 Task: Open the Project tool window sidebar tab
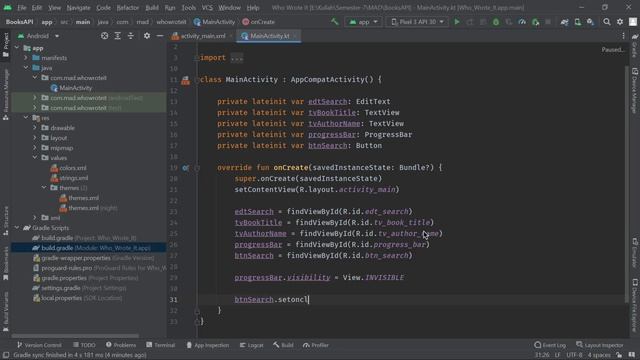[x=5, y=44]
